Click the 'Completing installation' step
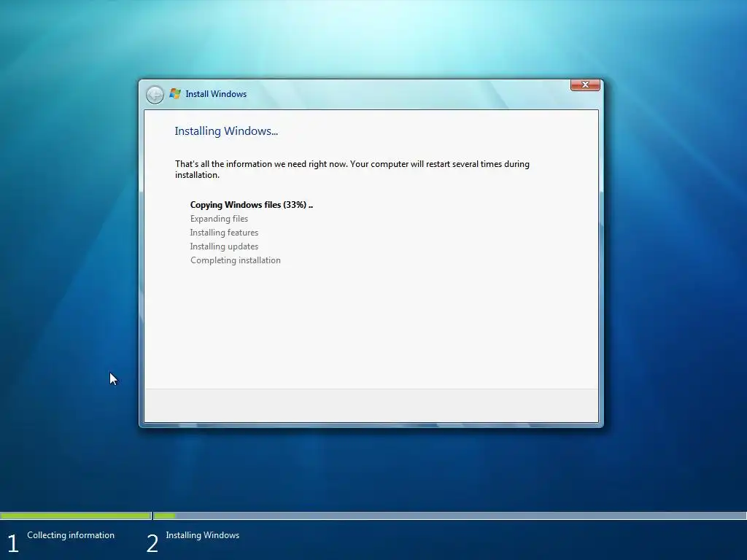The image size is (747, 560). point(236,260)
